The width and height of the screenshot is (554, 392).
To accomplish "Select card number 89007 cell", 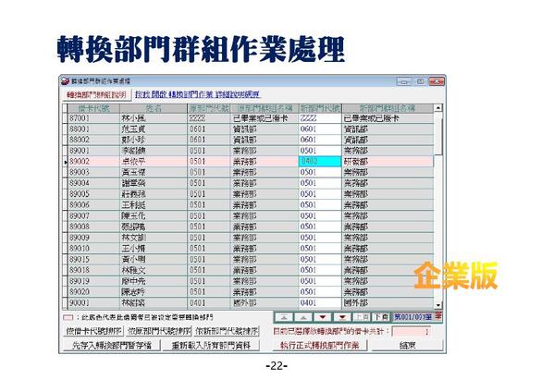I will [93, 215].
